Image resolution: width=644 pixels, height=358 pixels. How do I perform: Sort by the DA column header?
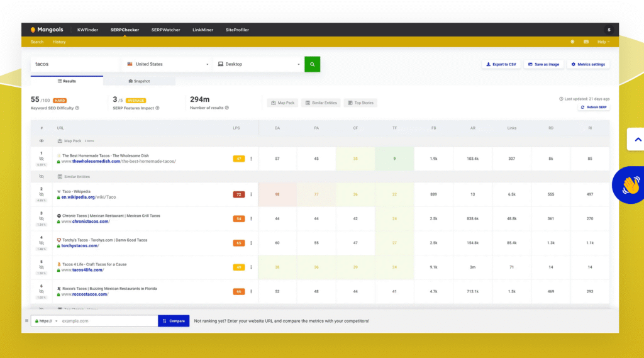click(277, 128)
